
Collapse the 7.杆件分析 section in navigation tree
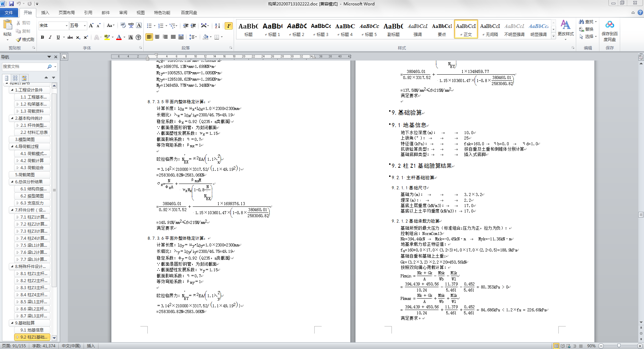point(12,210)
